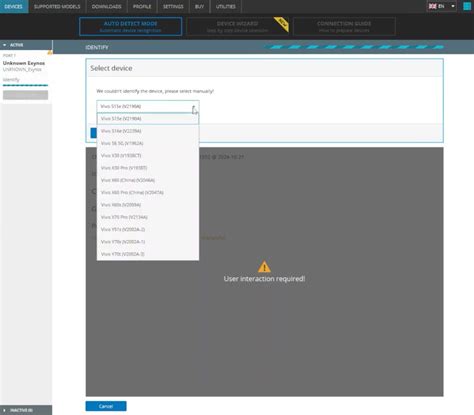Open the Device Wizard
This screenshot has width=474, height=415.
coord(237,26)
